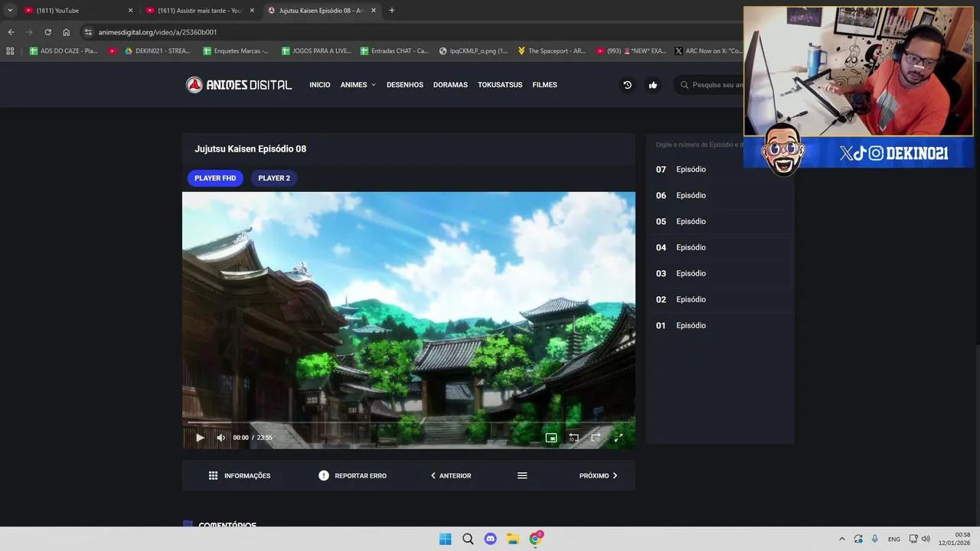
Task: Select Episódio 07 in the list
Action: 720,169
